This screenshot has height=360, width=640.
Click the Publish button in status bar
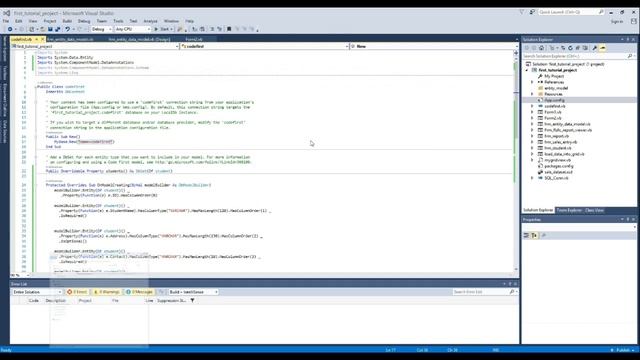622,350
